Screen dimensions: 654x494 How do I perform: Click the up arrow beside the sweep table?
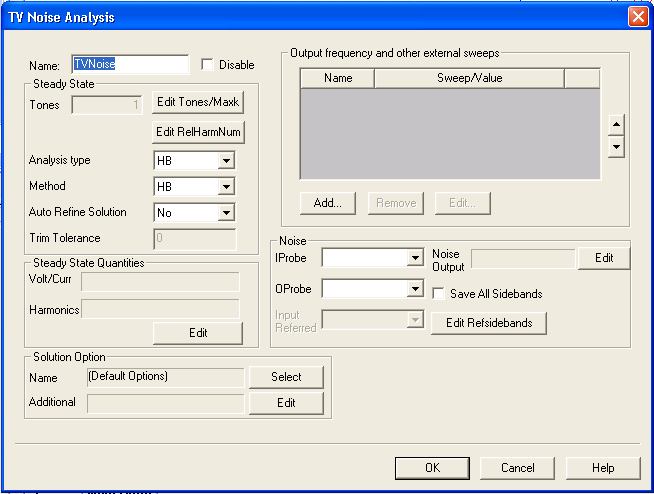point(617,125)
